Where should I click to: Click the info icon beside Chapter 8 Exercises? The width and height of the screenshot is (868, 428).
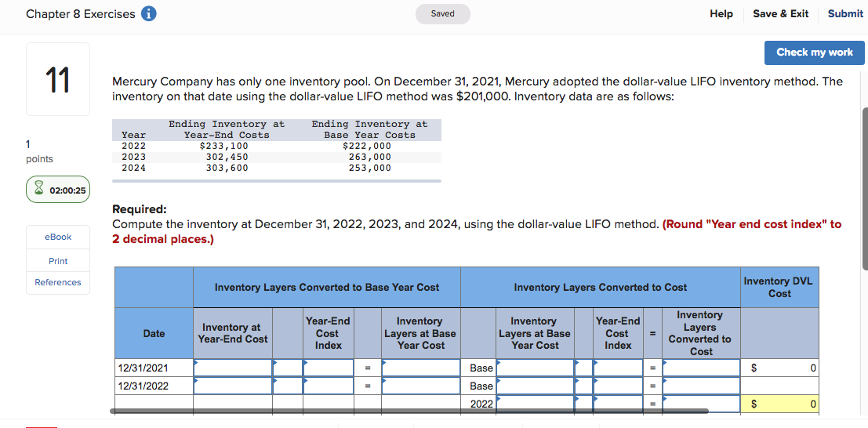click(x=148, y=14)
